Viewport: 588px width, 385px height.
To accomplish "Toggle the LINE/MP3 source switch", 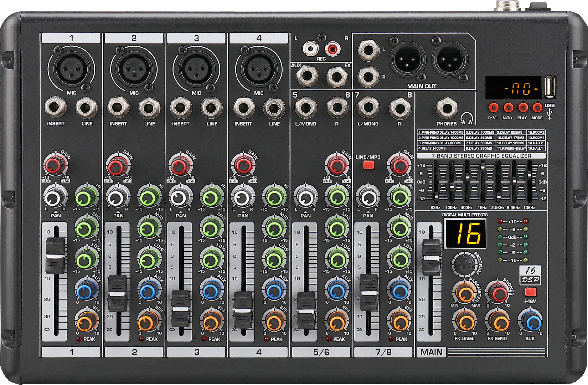I will tap(368, 165).
